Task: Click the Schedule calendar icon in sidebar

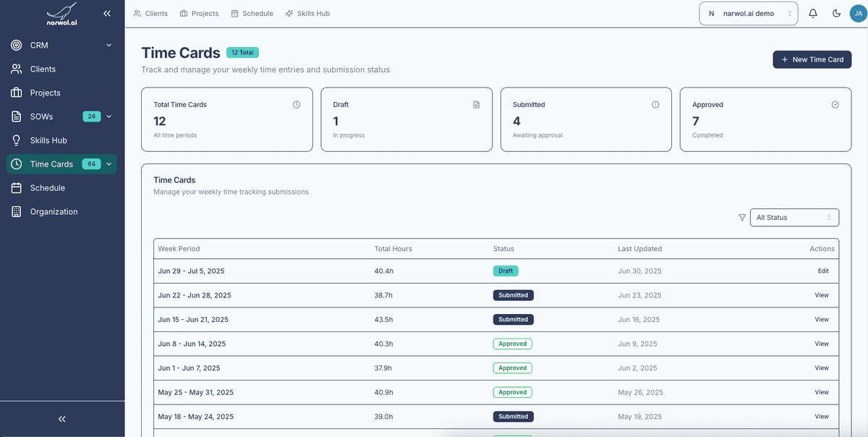Action: click(16, 187)
